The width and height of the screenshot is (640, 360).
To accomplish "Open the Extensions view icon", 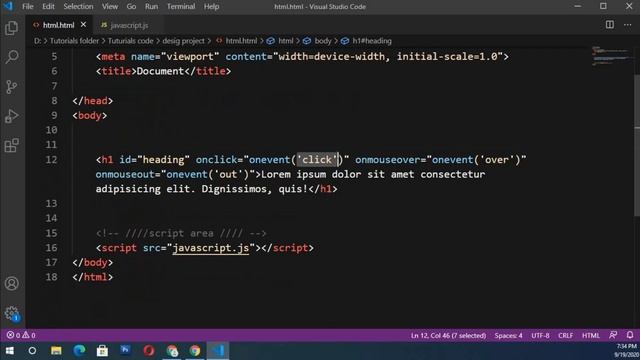I will click(11, 145).
